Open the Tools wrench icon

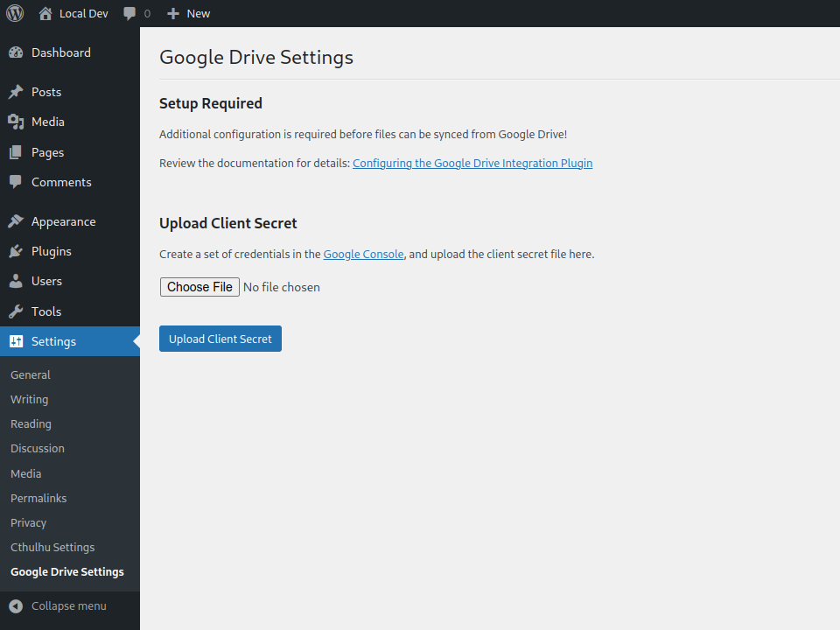point(17,311)
